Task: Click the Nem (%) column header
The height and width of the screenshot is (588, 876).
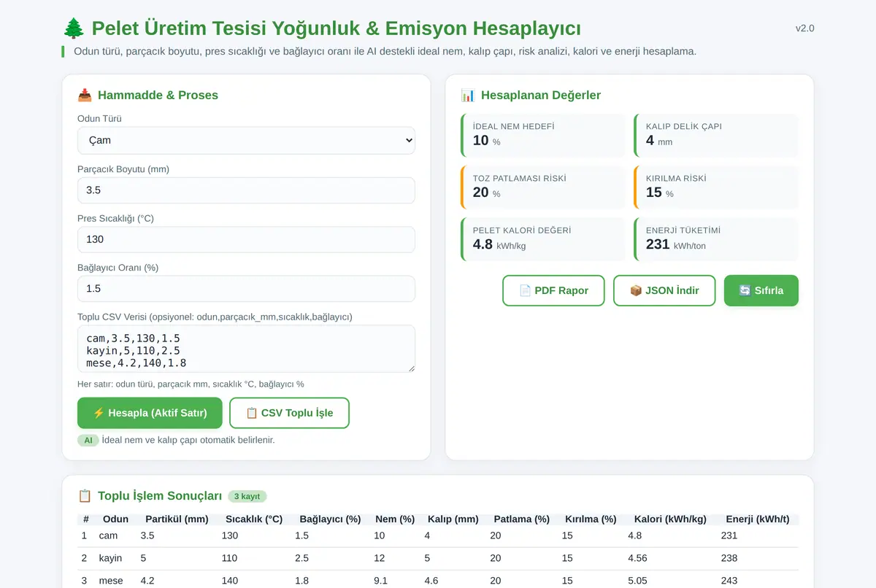Action: [395, 519]
